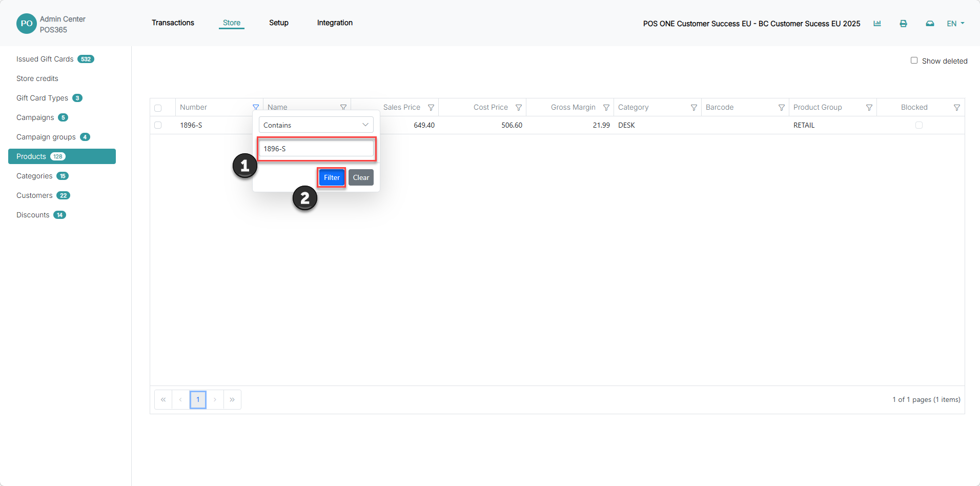Screen dimensions: 980x486
Task: Click page 1 in pagination
Action: pyautogui.click(x=198, y=399)
